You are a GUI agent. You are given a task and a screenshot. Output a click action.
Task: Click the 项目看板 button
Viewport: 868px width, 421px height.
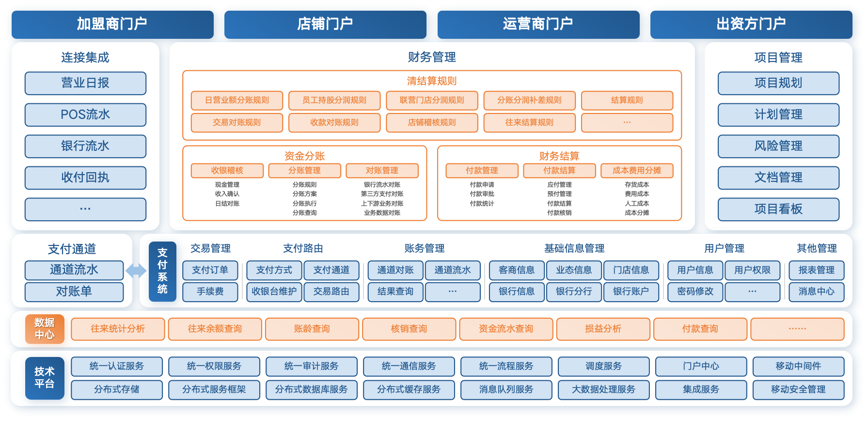tap(778, 209)
